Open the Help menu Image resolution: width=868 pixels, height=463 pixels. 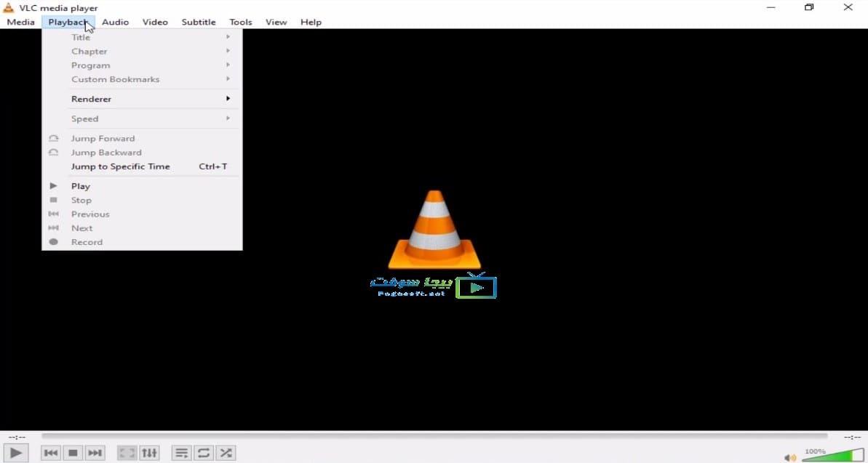311,22
